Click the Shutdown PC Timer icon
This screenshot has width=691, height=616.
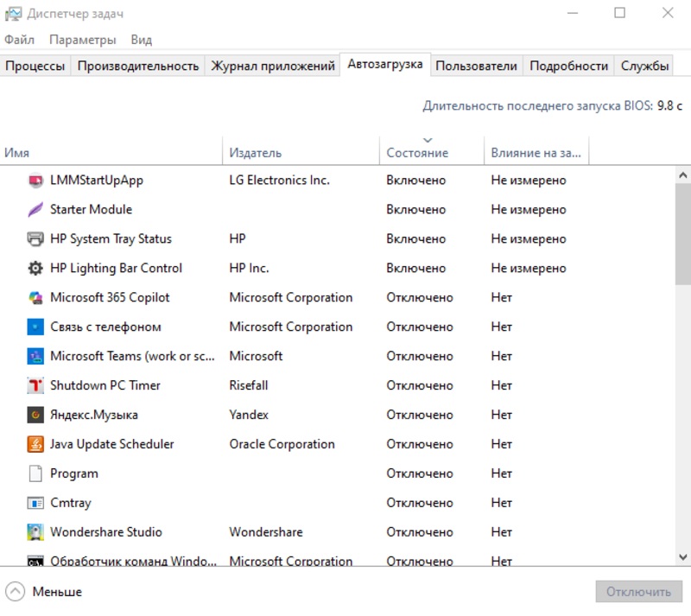coord(35,386)
